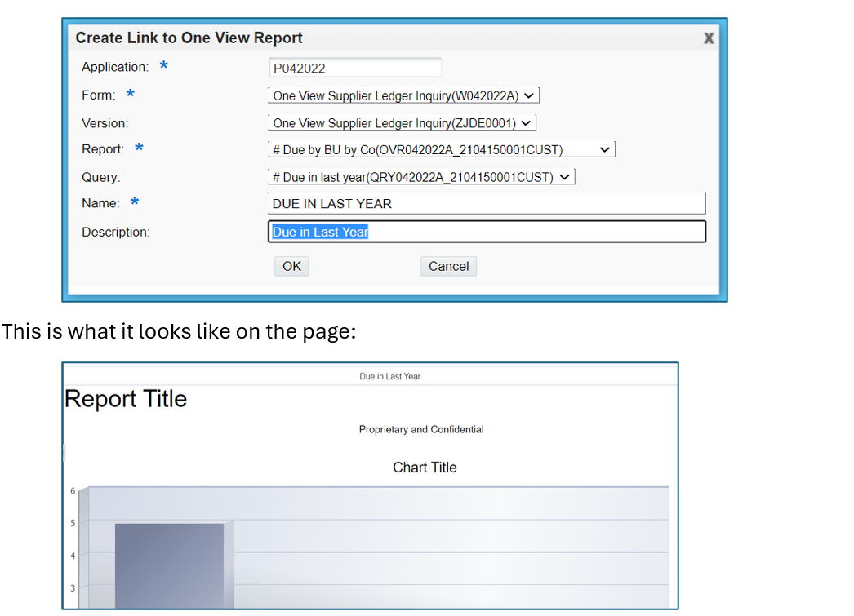Viewport: 854px width, 616px height.
Task: Click the Chart Title text
Action: point(425,468)
